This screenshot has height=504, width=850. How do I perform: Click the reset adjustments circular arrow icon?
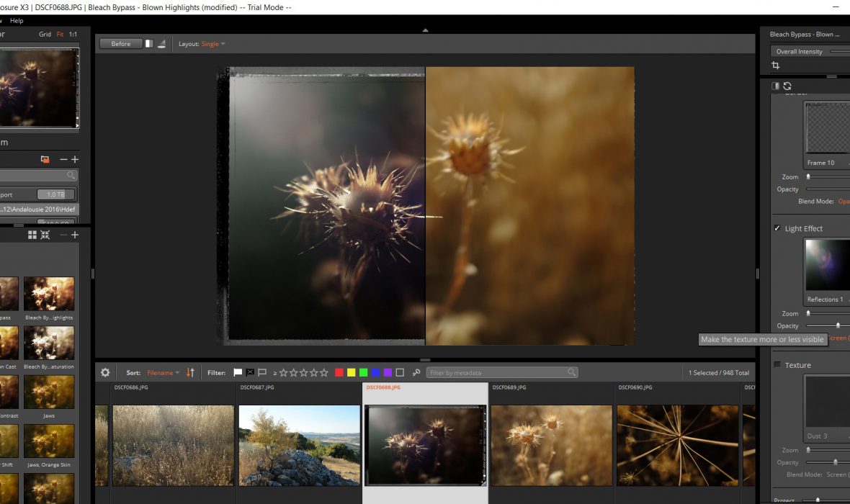point(787,86)
